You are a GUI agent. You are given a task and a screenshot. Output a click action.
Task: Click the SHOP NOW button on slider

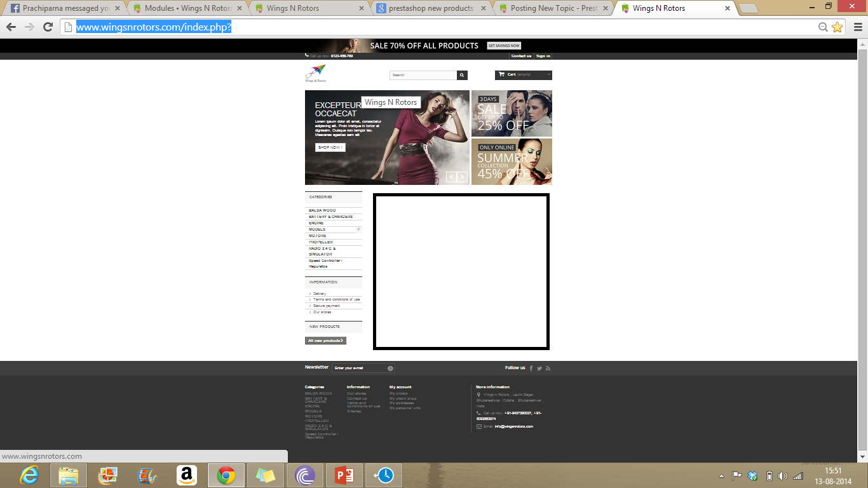click(x=330, y=147)
